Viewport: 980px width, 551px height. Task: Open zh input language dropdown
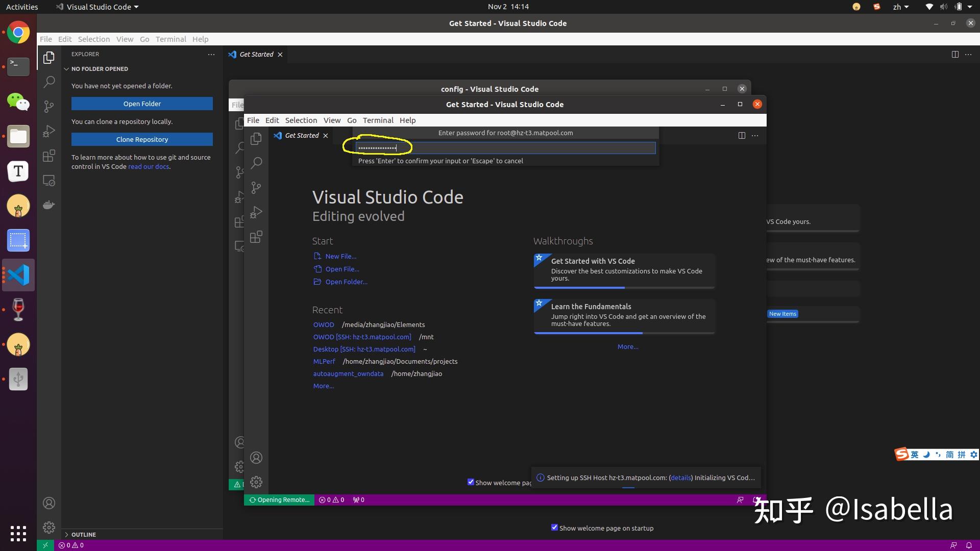(x=901, y=7)
